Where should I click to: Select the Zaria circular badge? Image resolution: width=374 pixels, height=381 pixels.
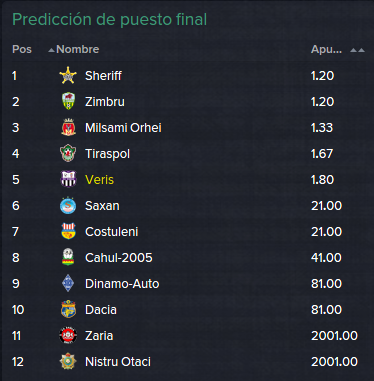tap(68, 335)
